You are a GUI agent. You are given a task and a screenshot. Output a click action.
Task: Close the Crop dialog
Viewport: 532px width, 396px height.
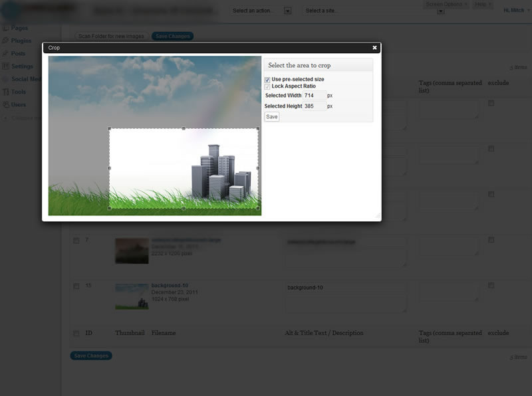click(374, 48)
